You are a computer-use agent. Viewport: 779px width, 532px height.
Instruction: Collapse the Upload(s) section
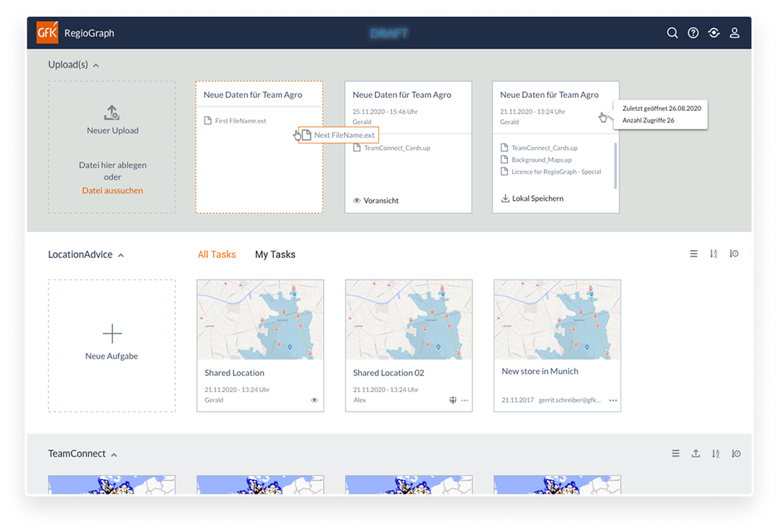[x=96, y=65]
